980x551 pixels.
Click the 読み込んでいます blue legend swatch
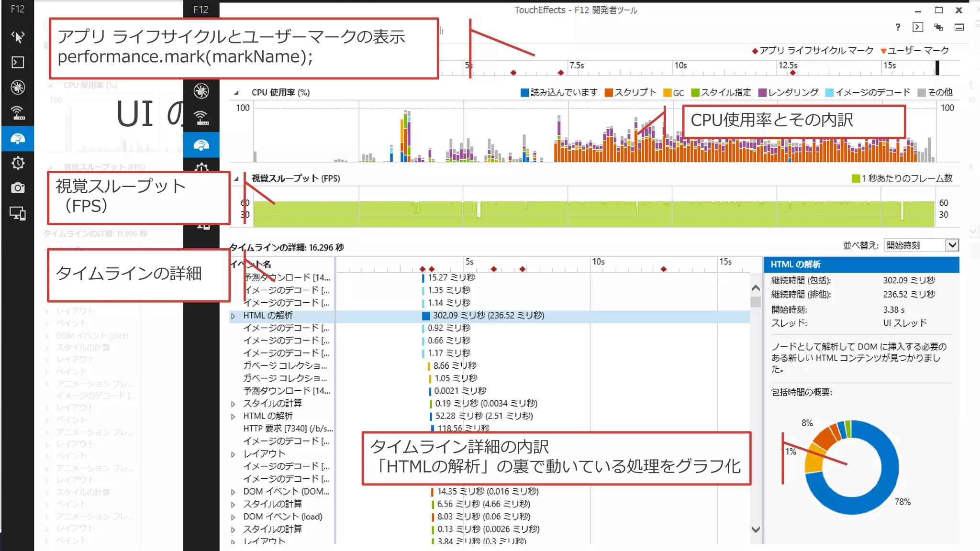524,93
